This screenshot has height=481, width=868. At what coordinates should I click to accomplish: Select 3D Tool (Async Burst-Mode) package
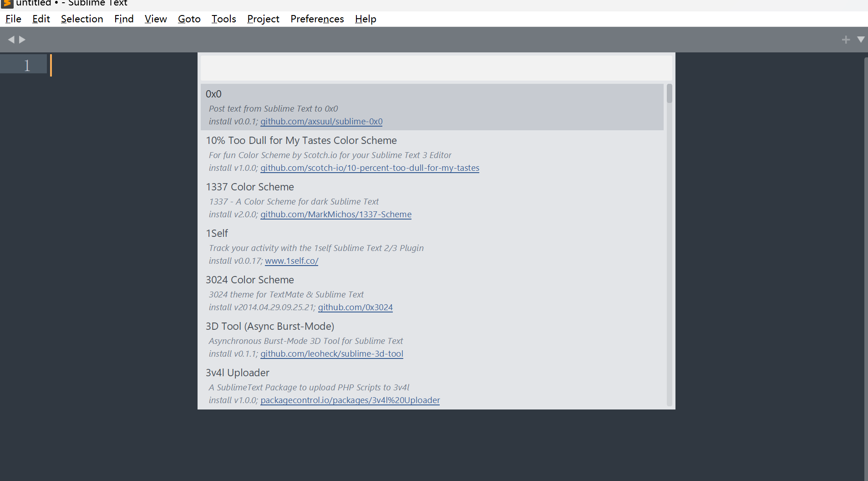(x=432, y=339)
